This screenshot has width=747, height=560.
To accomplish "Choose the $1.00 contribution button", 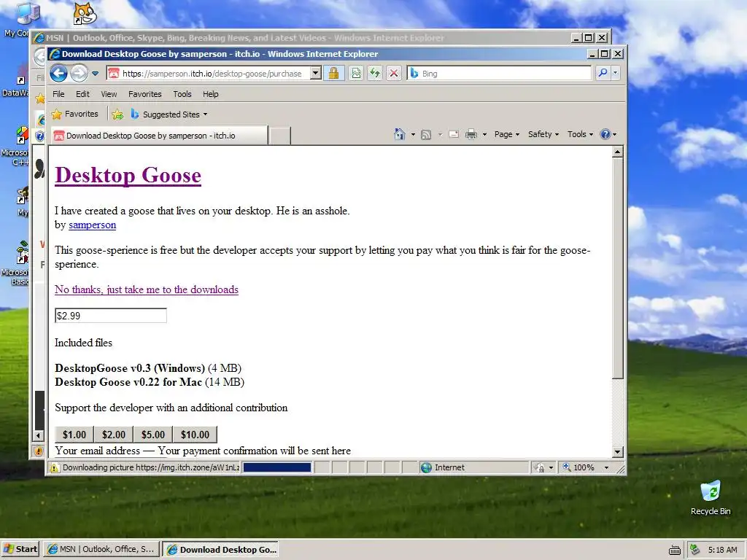I will click(74, 435).
